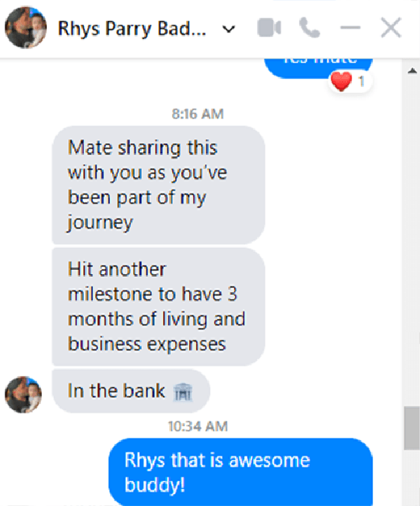Image resolution: width=420 pixels, height=506 pixels.
Task: Open chat options dropdown chevron beside name
Action: 228,29
